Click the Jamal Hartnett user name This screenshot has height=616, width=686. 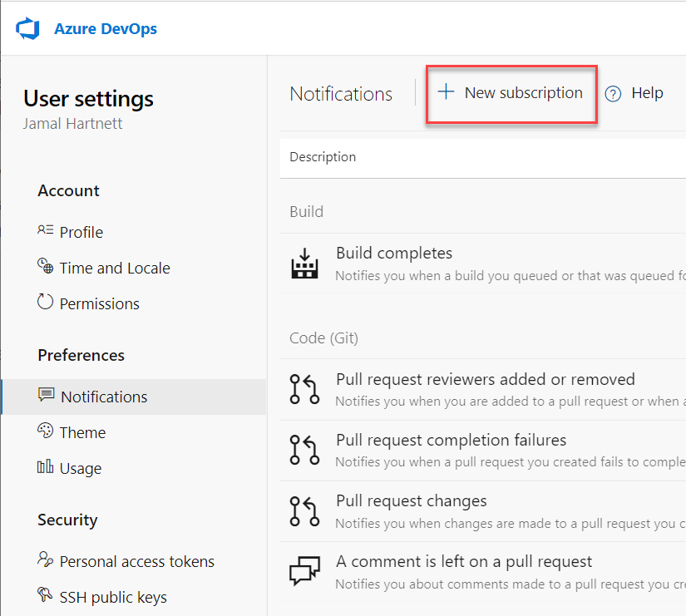pos(72,124)
